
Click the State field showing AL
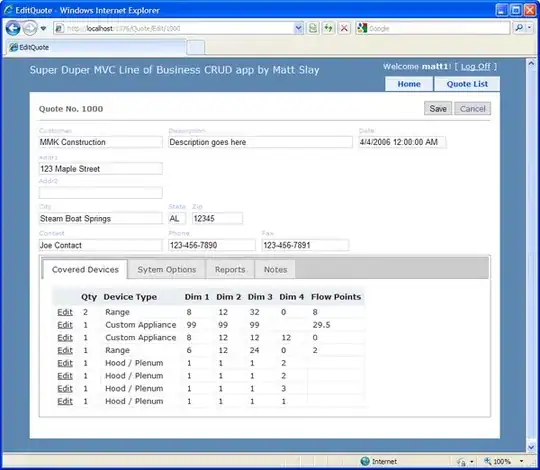177,218
